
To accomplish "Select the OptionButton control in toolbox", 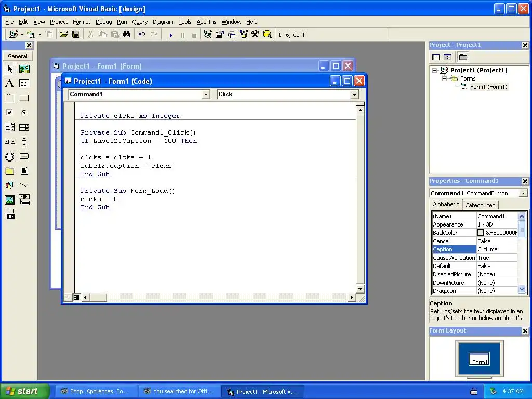I will click(24, 112).
